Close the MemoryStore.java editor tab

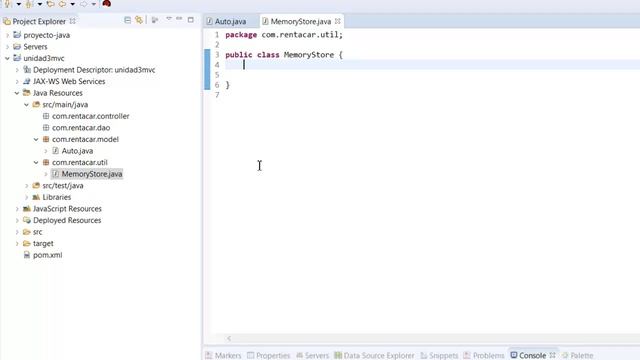point(338,21)
